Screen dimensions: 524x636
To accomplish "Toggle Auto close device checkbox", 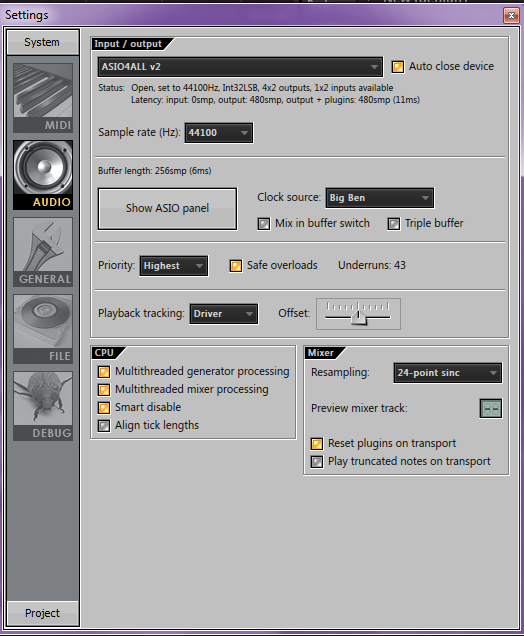I will [397, 67].
